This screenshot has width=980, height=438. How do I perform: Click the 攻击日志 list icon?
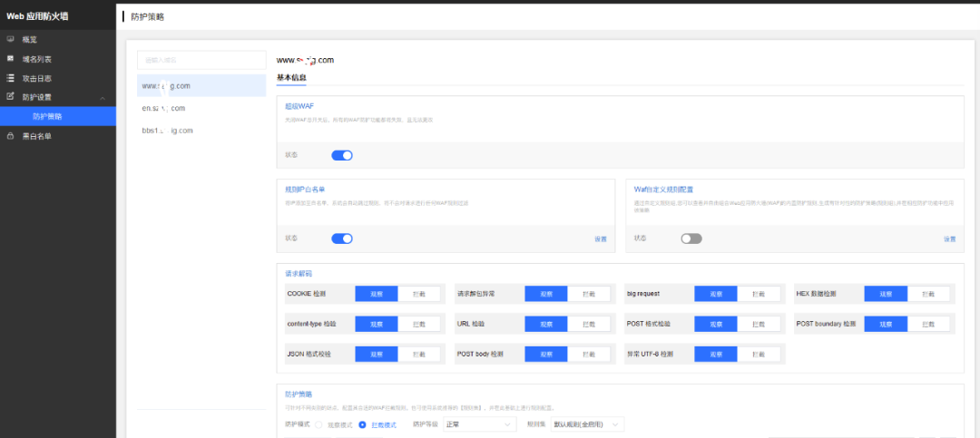10,78
